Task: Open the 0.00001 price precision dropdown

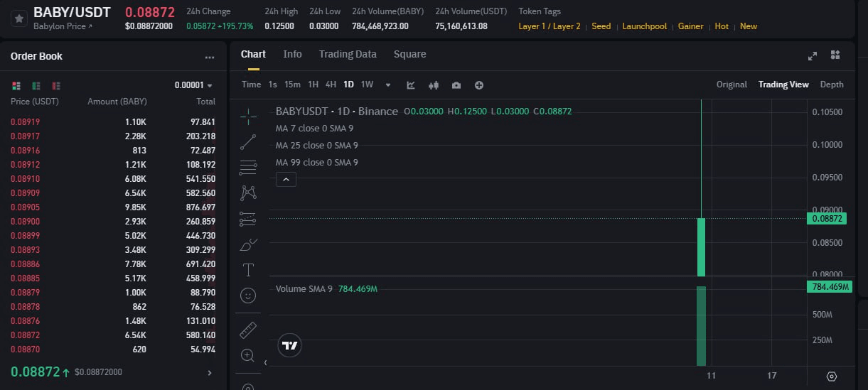Action: tap(194, 85)
